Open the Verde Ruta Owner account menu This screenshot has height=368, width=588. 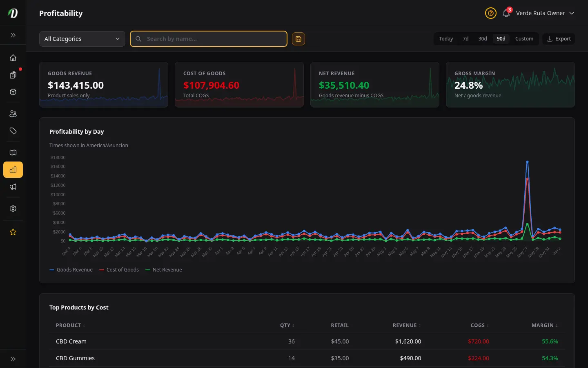click(x=545, y=13)
